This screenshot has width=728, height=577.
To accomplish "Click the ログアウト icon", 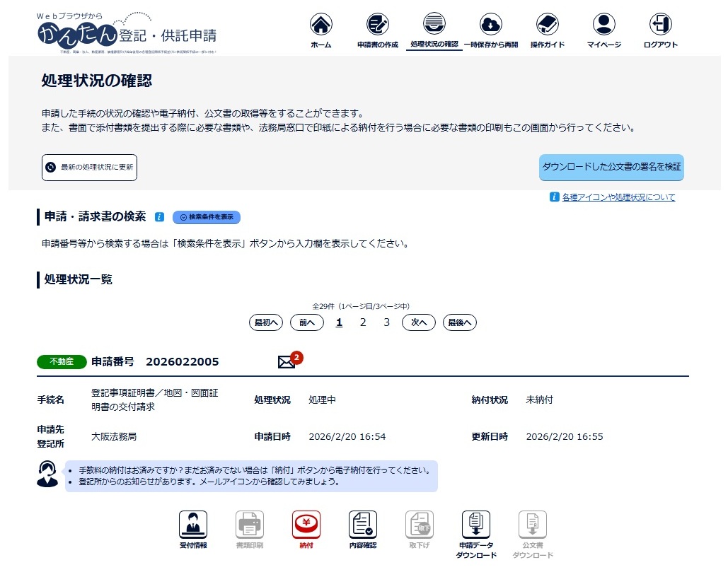I will tap(659, 30).
